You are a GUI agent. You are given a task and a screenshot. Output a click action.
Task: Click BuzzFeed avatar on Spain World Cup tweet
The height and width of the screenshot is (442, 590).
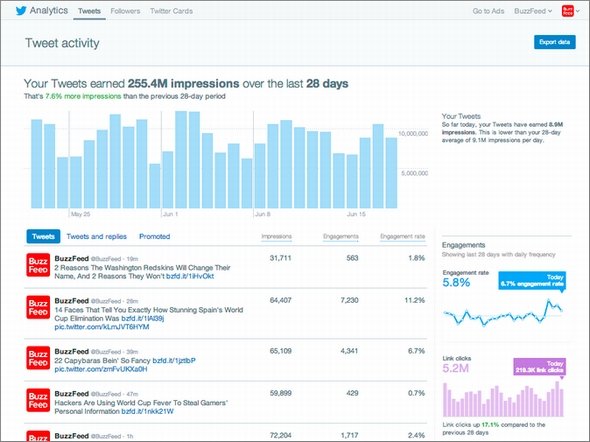pyautogui.click(x=38, y=307)
